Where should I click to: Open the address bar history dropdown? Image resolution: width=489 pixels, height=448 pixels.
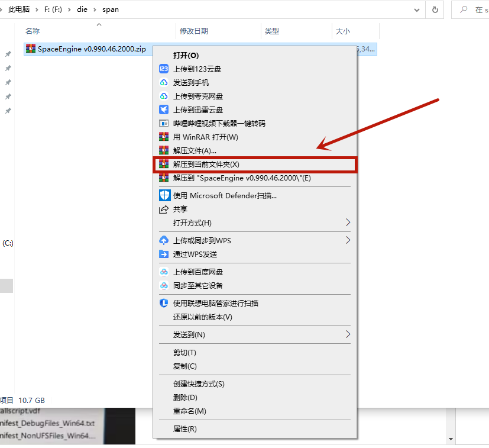pyautogui.click(x=417, y=10)
